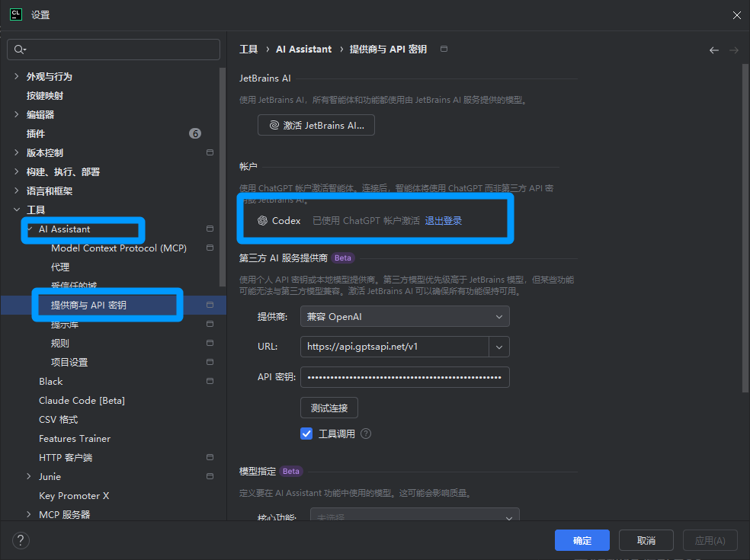Click the project marker icon on Model Context Protocol row
750x560 pixels.
[x=210, y=248]
